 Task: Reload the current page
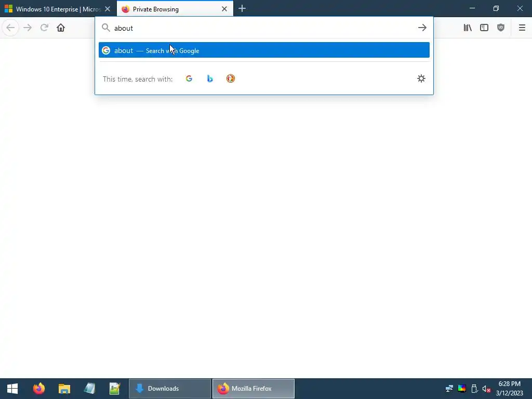pyautogui.click(x=44, y=28)
